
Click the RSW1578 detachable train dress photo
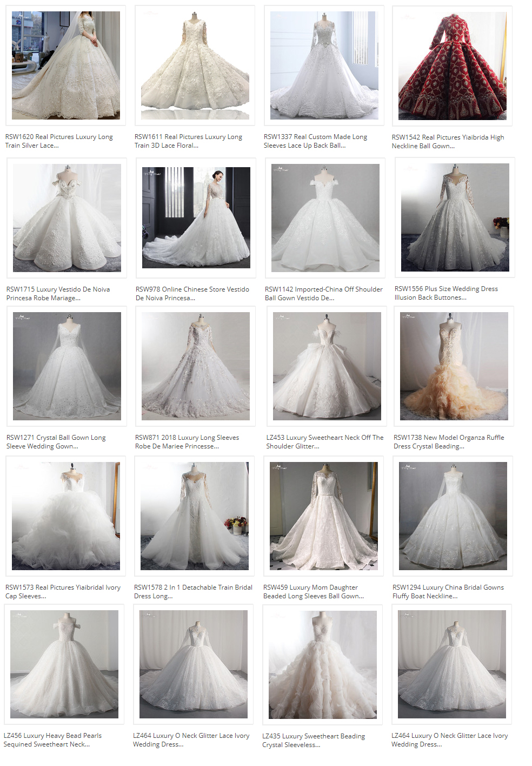tap(195, 517)
